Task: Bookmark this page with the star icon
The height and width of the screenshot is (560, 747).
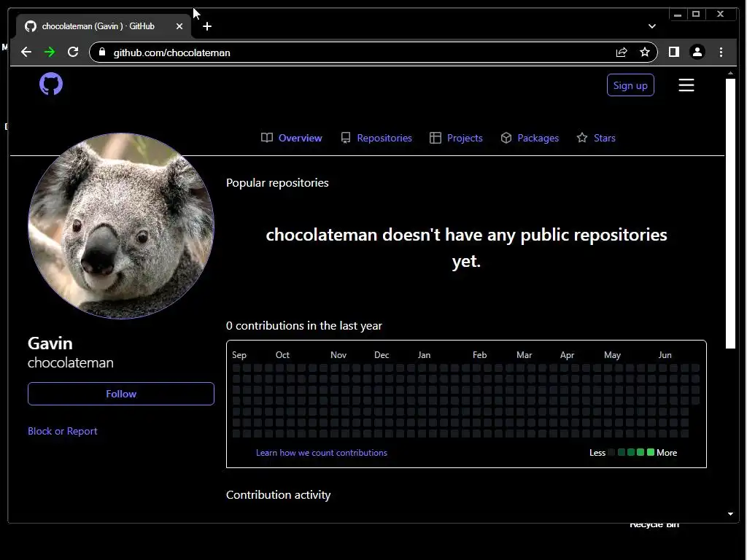Action: (645, 52)
